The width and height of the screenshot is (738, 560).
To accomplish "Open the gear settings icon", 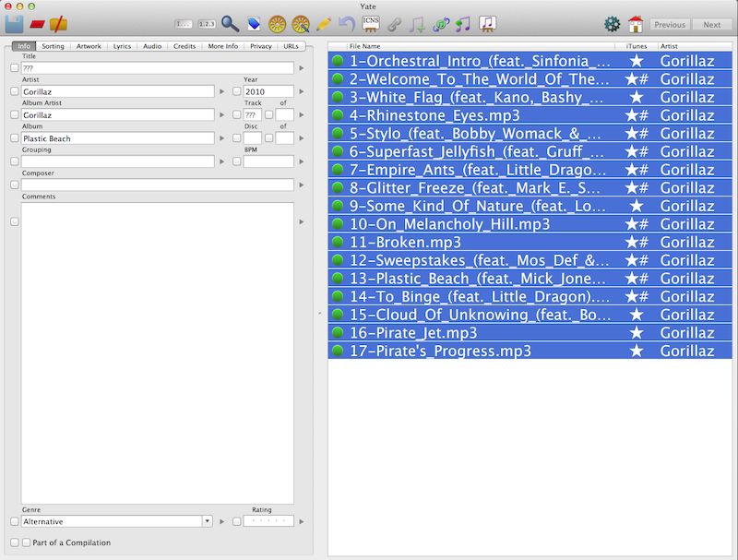I will tap(613, 24).
